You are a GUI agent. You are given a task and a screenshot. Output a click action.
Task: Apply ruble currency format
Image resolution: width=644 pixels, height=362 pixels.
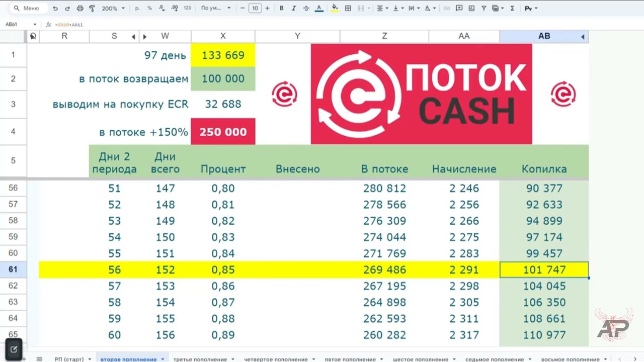(137, 9)
